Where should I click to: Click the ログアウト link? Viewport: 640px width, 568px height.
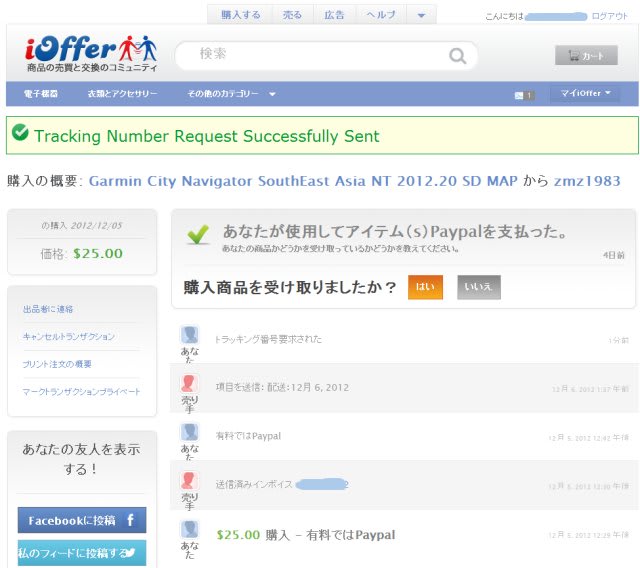[x=609, y=16]
